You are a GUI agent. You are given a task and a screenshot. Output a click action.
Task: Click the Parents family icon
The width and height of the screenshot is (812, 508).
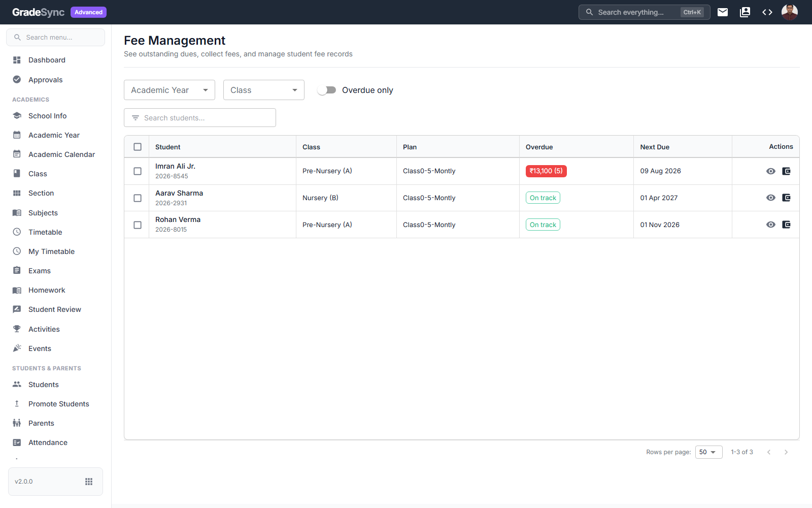coord(17,423)
